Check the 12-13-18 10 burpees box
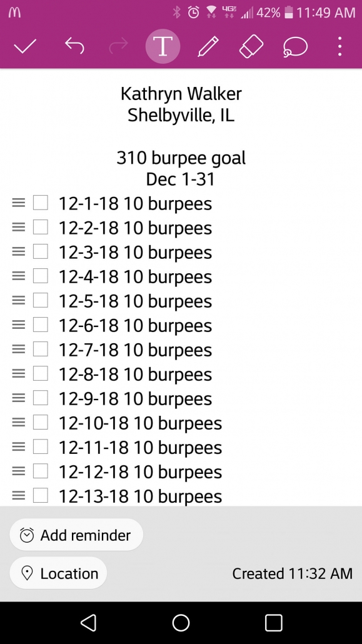The width and height of the screenshot is (362, 644). (x=40, y=496)
